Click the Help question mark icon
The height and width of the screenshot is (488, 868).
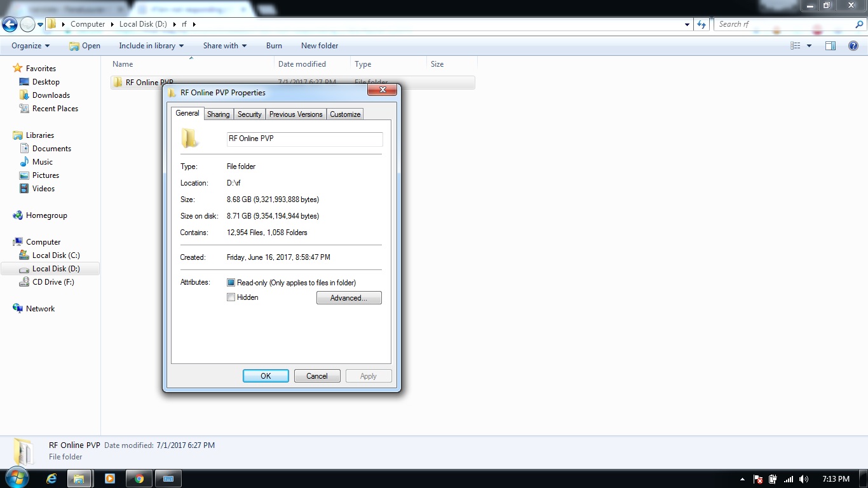coord(853,46)
